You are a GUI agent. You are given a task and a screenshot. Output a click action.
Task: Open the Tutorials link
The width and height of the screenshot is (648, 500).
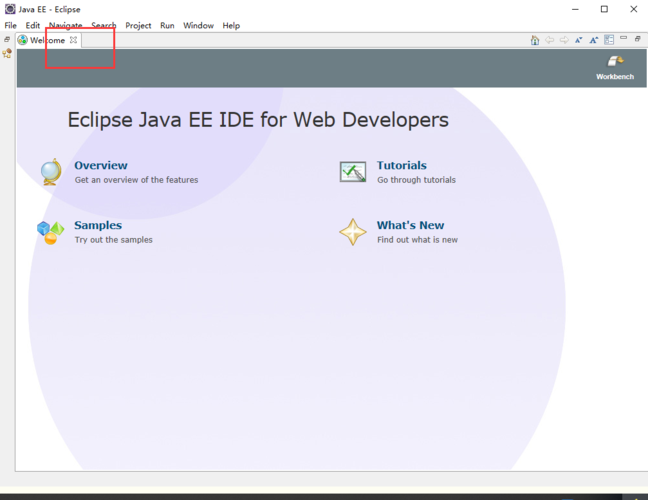pos(401,165)
